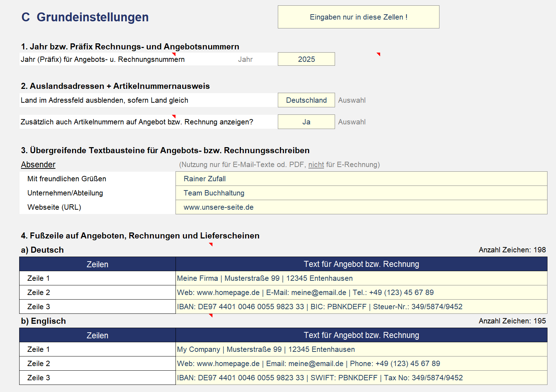
Task: Select English footer line with SWIFT code
Action: [x=361, y=378]
